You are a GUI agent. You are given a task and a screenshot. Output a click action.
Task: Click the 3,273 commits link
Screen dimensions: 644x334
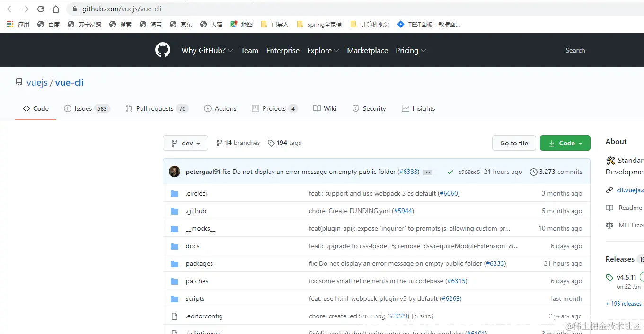click(556, 172)
